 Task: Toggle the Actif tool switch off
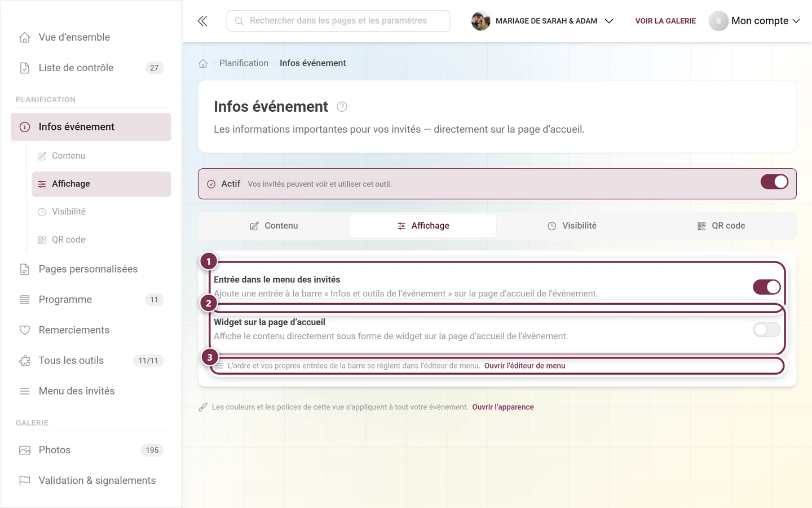tap(774, 182)
